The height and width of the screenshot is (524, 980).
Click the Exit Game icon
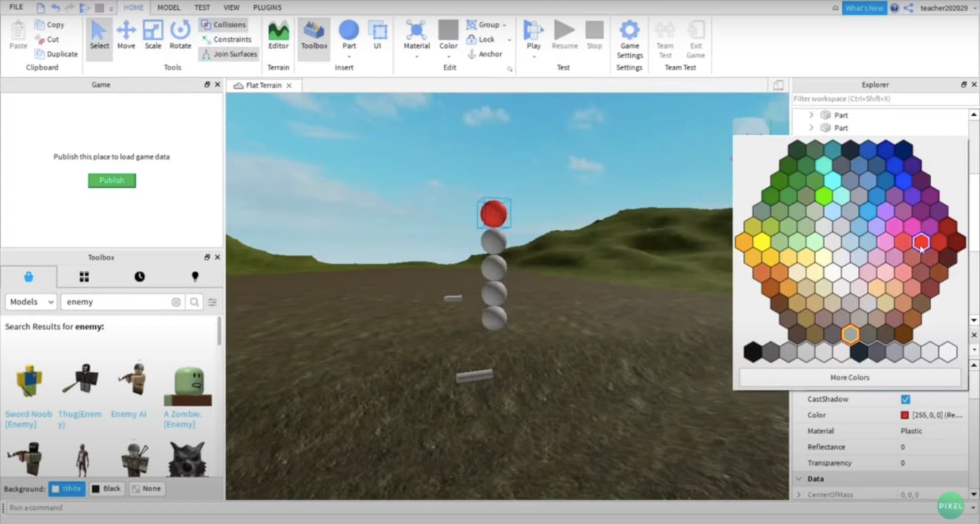[696, 39]
